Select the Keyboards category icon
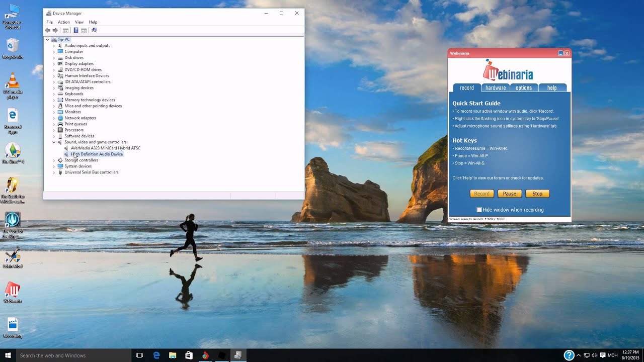This screenshot has width=644, height=362. pyautogui.click(x=60, y=94)
